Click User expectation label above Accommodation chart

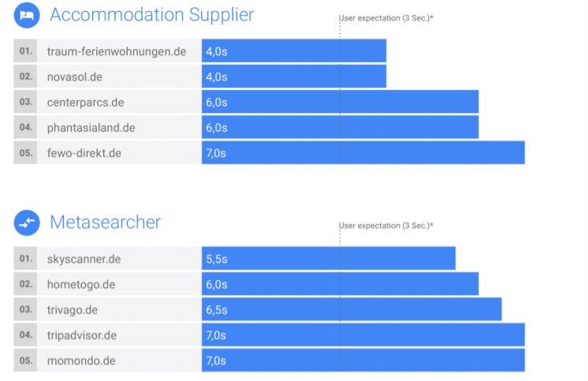coord(386,18)
